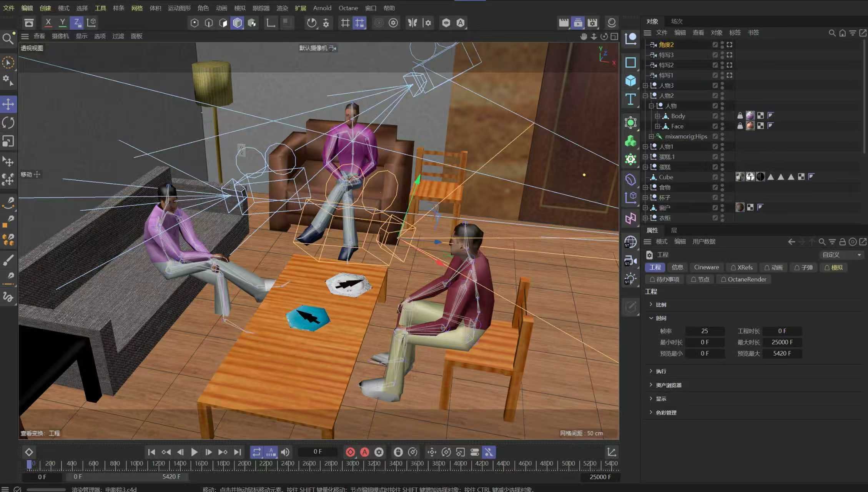Select the Rotate tool in left toolbar

[x=8, y=123]
